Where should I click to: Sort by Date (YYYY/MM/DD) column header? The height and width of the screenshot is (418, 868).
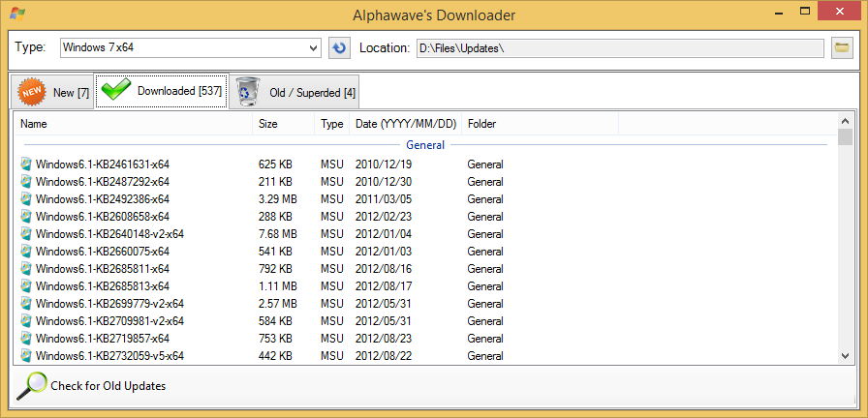point(406,124)
